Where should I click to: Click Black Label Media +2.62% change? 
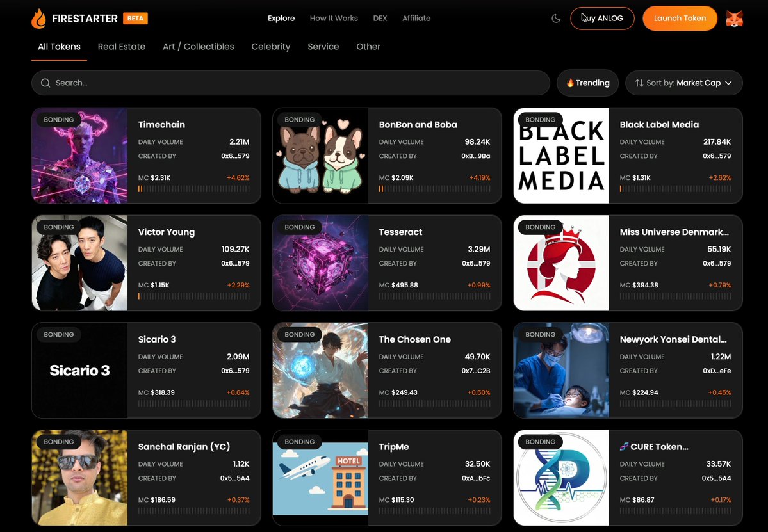pyautogui.click(x=719, y=178)
